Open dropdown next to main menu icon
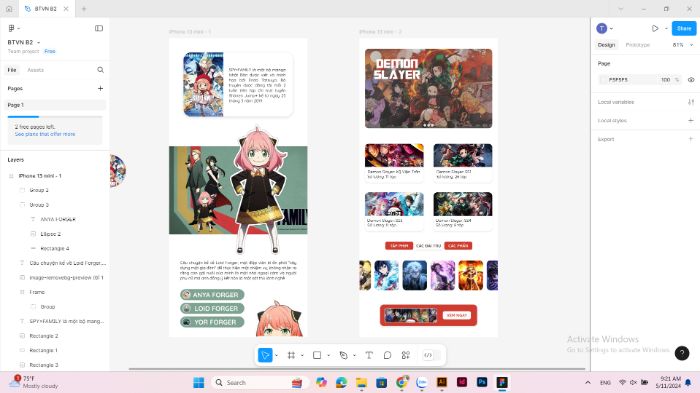 coord(18,29)
